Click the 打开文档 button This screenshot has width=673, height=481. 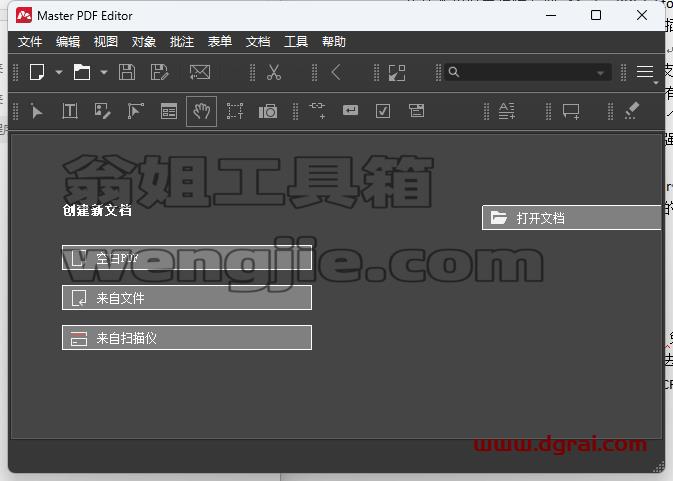[x=571, y=218]
